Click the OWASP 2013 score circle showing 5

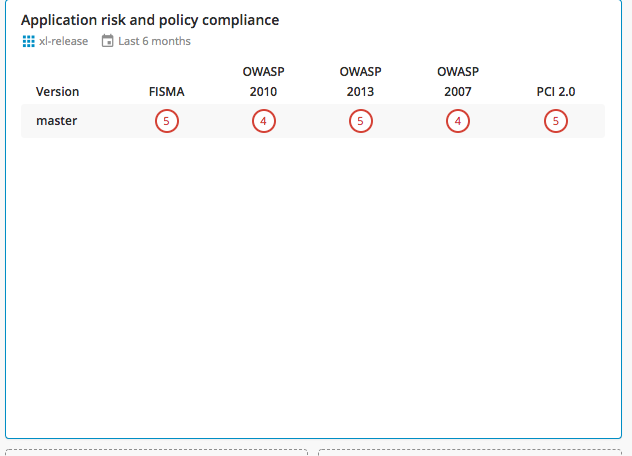[x=361, y=121]
